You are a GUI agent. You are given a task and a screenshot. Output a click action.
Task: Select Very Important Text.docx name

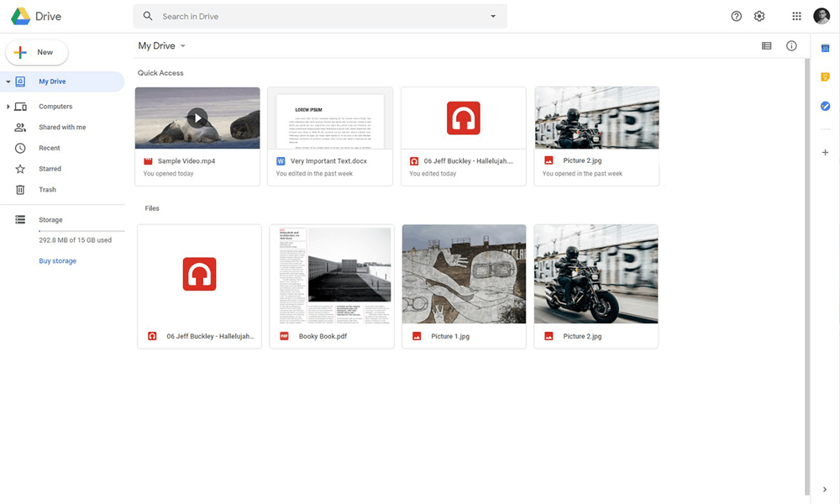(x=328, y=160)
